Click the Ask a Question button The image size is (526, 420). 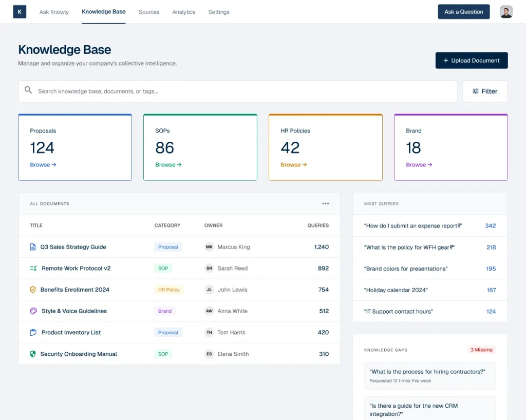point(464,12)
